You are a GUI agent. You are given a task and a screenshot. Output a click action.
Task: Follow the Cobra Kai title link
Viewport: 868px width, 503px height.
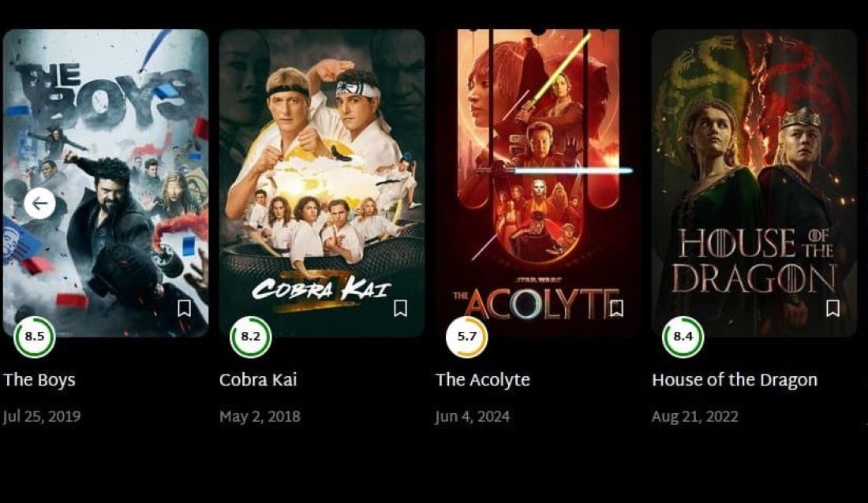click(x=258, y=380)
